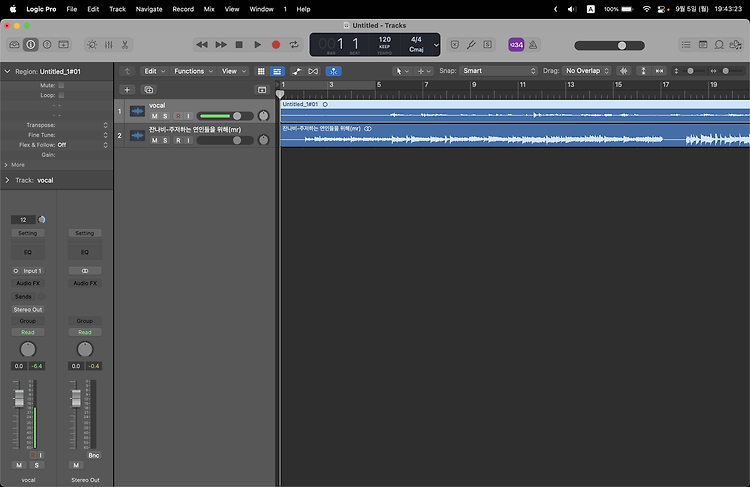
Task: Collapse the Region inspector disclosure triangle
Action: click(x=7, y=71)
